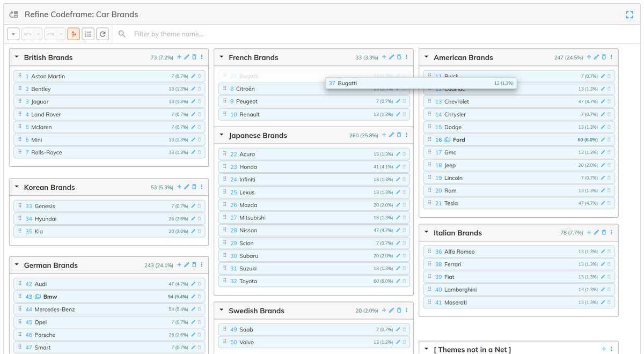Delete the Korean Brands net

click(194, 187)
